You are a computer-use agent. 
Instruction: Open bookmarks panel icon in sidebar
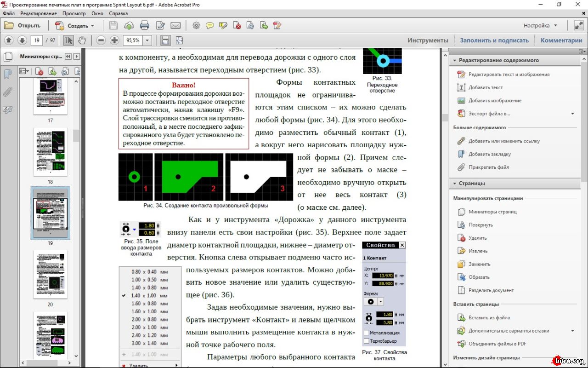click(x=8, y=75)
